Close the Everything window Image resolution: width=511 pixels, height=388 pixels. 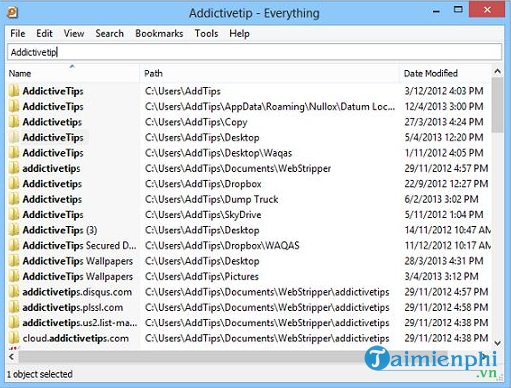pos(487,10)
